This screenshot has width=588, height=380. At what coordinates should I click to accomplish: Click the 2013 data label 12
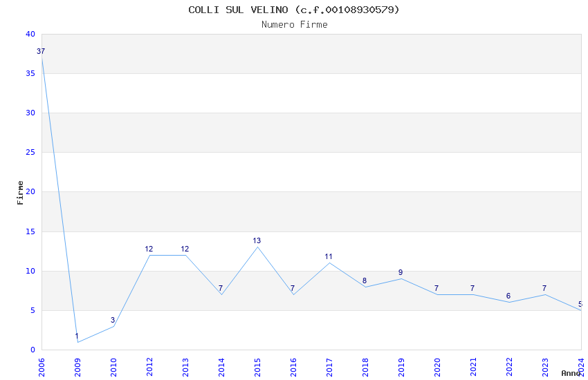point(185,249)
